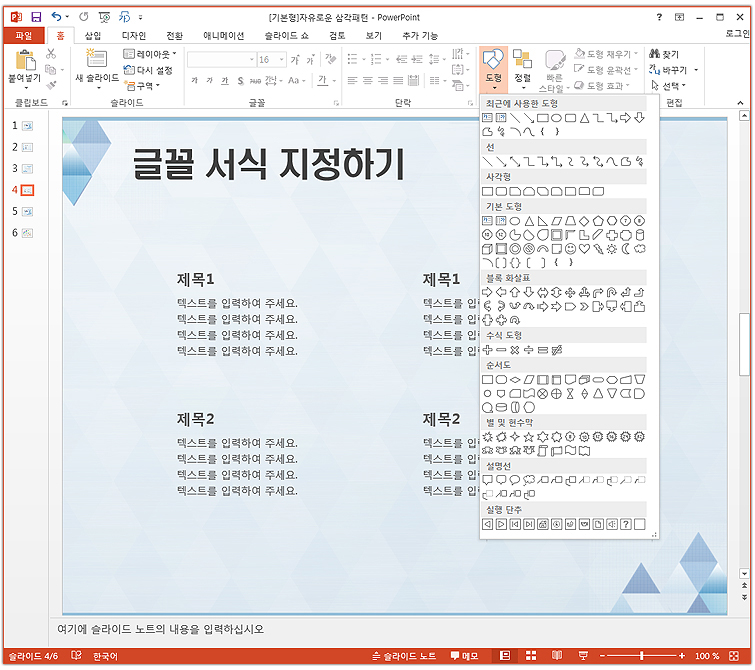
Task: Click the 찾기 find button
Action: click(x=664, y=54)
